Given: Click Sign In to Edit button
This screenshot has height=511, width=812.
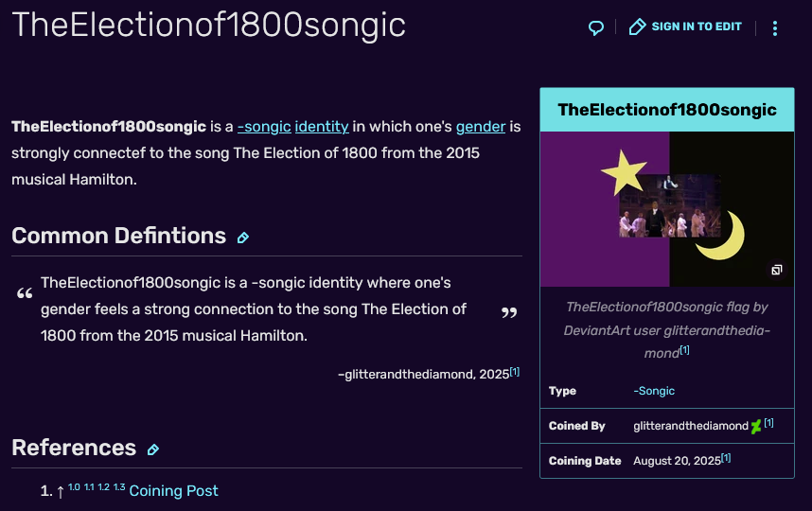Looking at the screenshot, I should coord(697,27).
